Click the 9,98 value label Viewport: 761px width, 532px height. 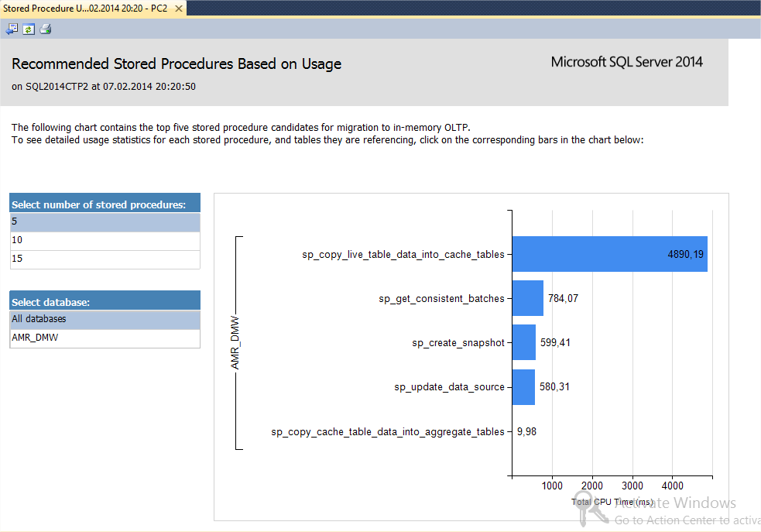(526, 431)
